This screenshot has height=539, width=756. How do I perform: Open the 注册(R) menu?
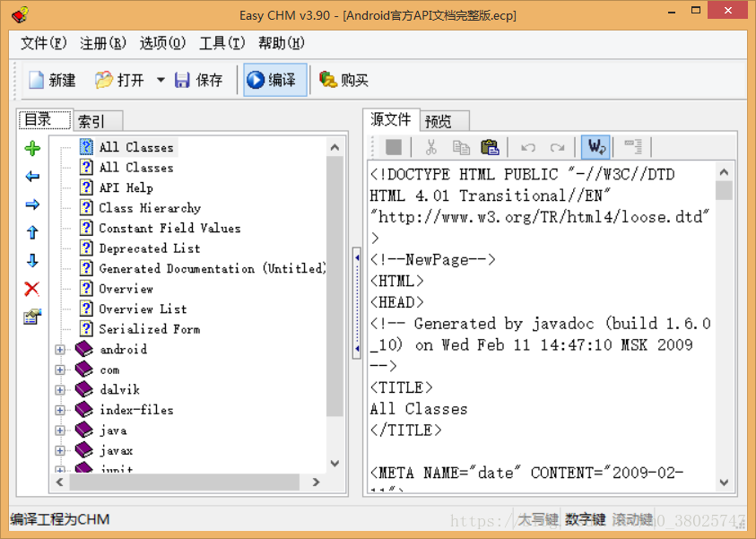[x=103, y=43]
